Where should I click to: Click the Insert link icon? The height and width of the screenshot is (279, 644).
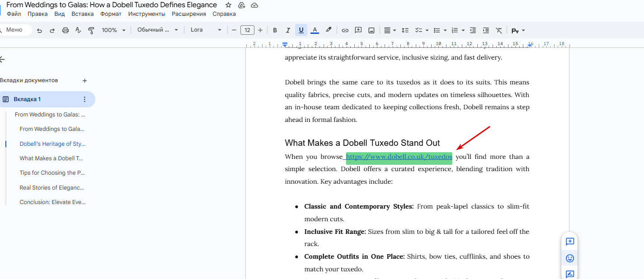345,30
